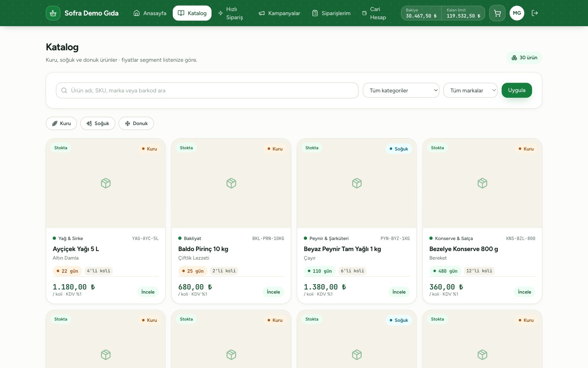
Task: Open the shopping cart icon
Action: [x=497, y=13]
